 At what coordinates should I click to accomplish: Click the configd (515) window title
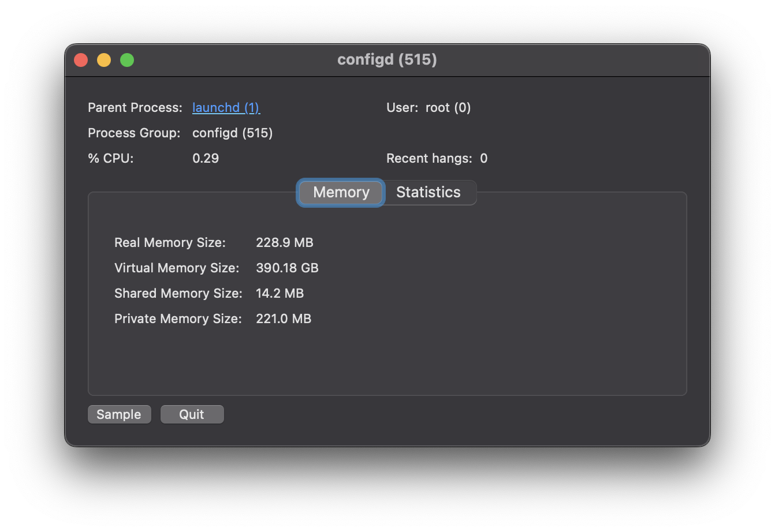tap(387, 59)
